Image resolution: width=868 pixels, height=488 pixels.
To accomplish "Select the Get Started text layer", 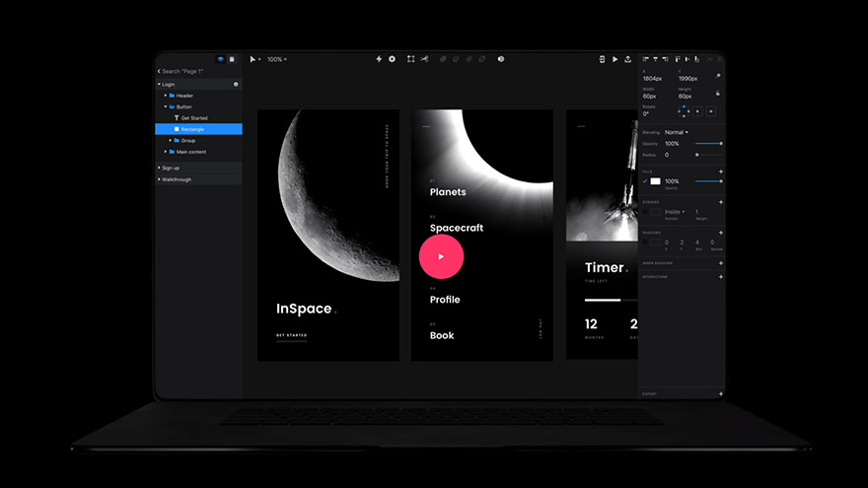I will tap(193, 118).
